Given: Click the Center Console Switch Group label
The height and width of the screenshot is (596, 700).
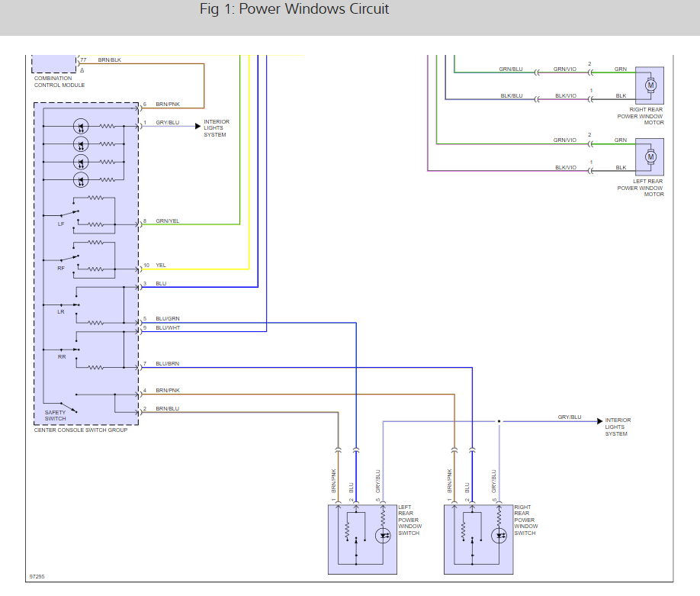Looking at the screenshot, I should 81,430.
